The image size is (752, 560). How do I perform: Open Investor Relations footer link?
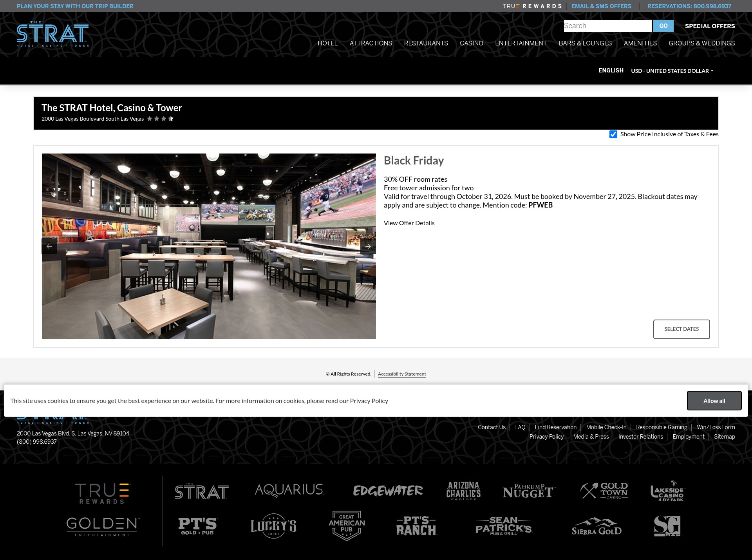[x=641, y=437]
